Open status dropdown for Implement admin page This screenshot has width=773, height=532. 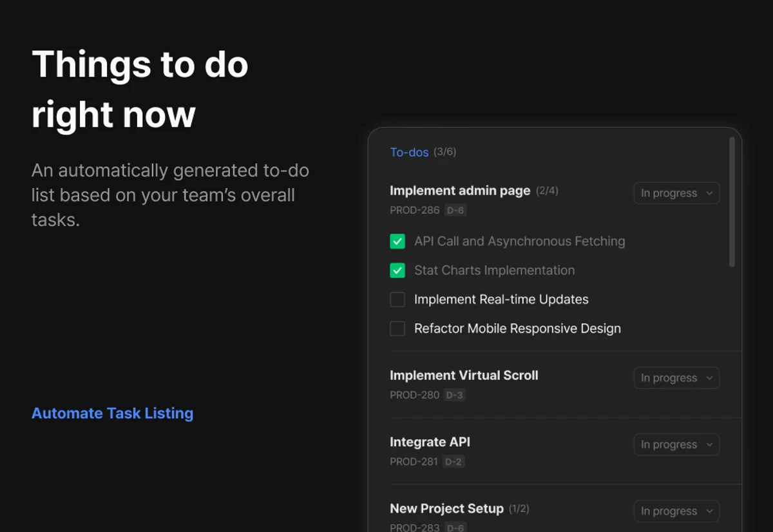[x=676, y=193]
